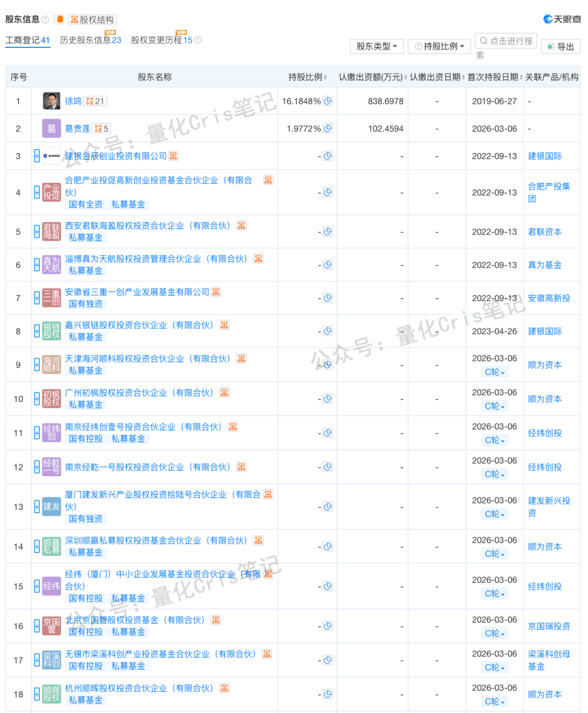Export the table with 导出 button

coord(561,47)
